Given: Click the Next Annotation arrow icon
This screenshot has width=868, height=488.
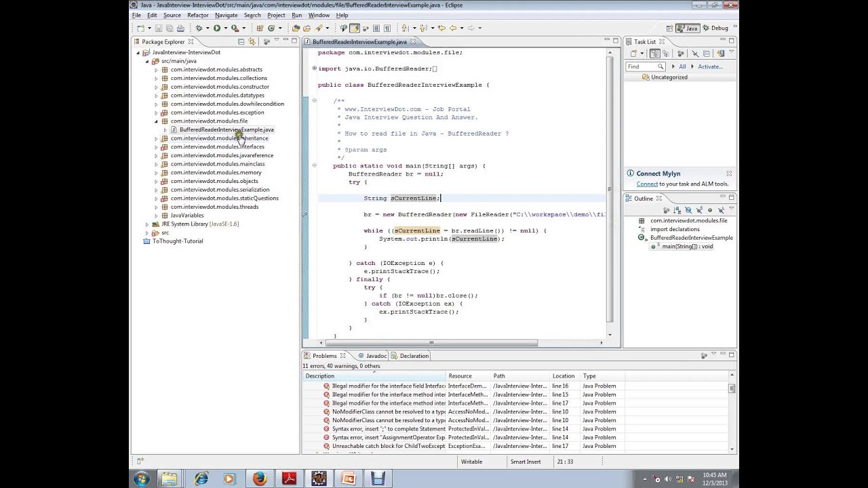Looking at the screenshot, I should pyautogui.click(x=405, y=28).
